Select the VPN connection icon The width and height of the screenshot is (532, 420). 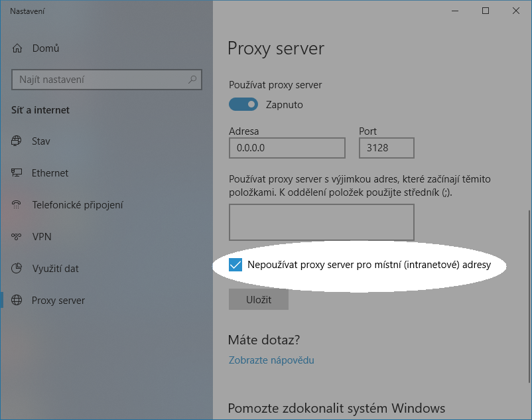(x=15, y=236)
